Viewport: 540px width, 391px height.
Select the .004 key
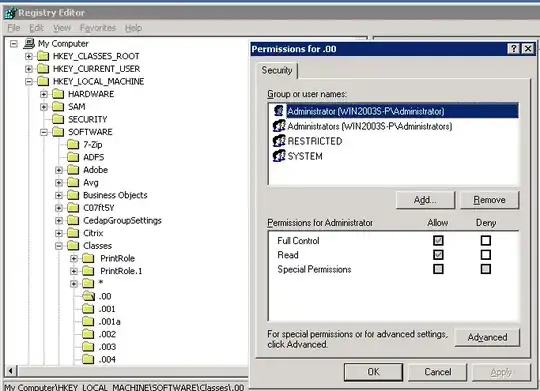(107, 360)
